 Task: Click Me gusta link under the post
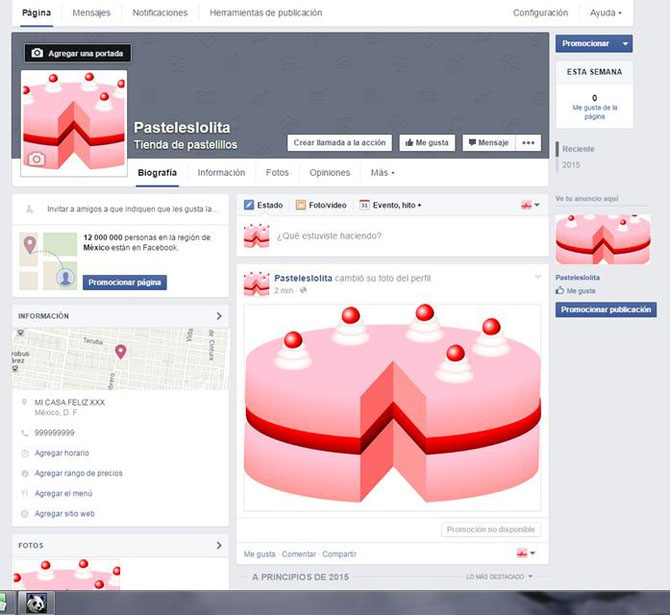click(x=259, y=554)
